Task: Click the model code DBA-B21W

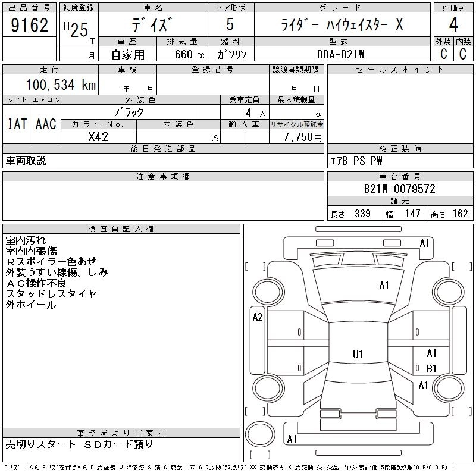Action: click(341, 54)
